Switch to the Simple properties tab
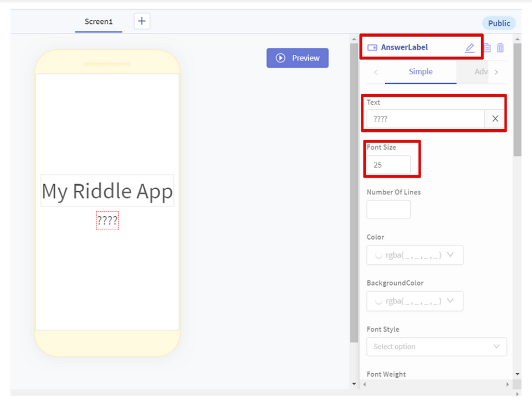The width and height of the screenshot is (532, 401). click(x=421, y=72)
